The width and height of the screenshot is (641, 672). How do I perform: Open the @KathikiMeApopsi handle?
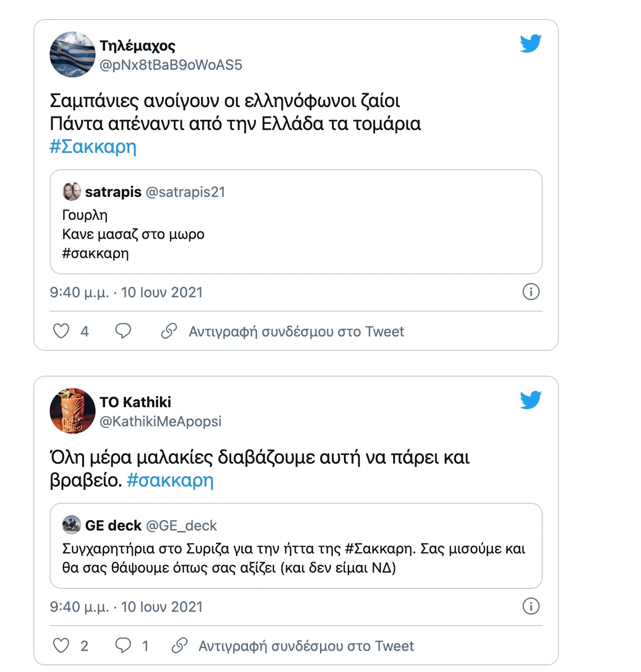[160, 422]
